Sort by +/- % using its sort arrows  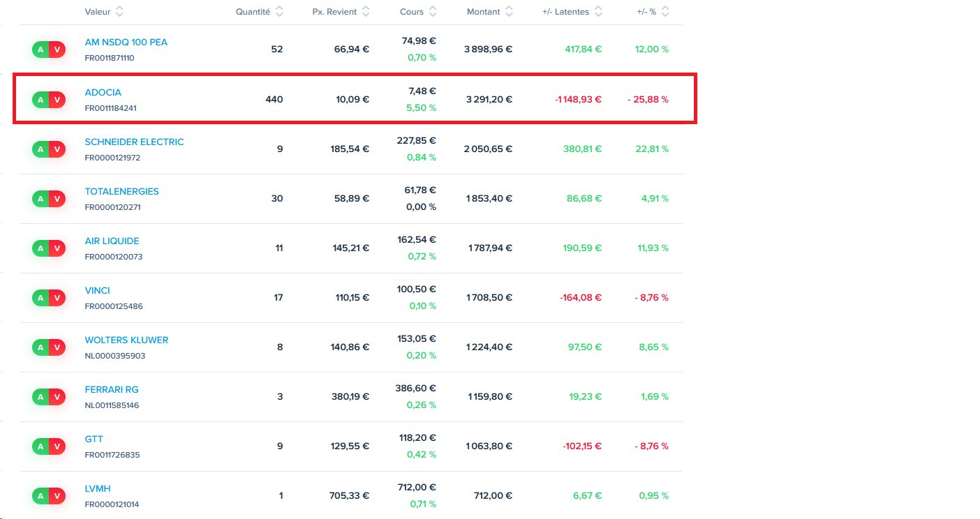click(665, 12)
